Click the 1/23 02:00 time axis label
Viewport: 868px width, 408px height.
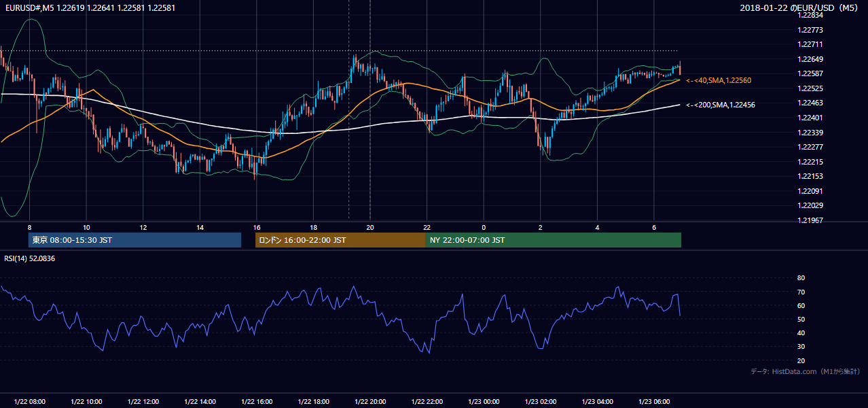point(540,401)
